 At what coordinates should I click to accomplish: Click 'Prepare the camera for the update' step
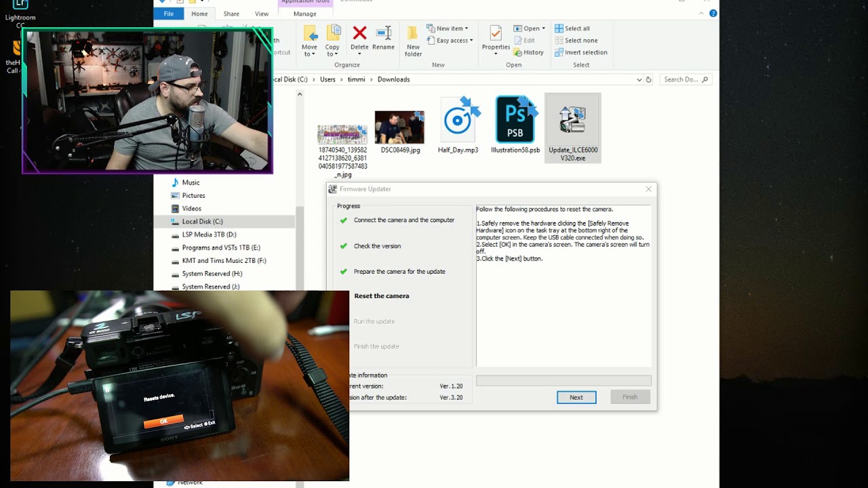[399, 272]
